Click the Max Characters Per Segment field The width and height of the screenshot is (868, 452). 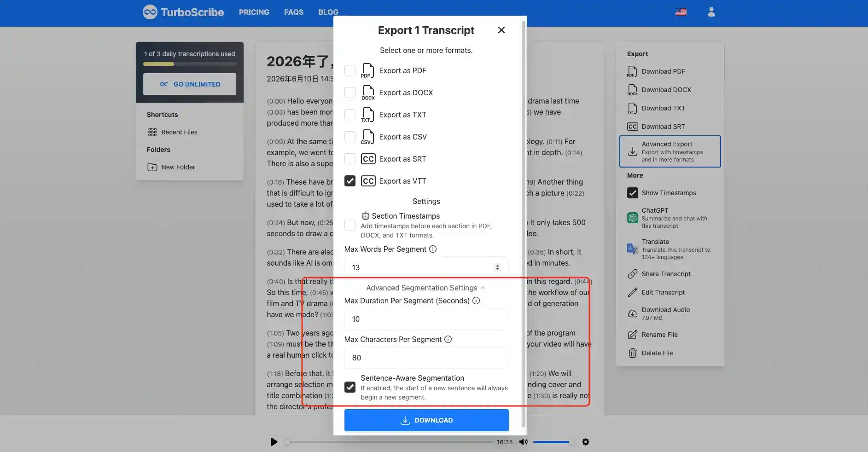point(426,358)
